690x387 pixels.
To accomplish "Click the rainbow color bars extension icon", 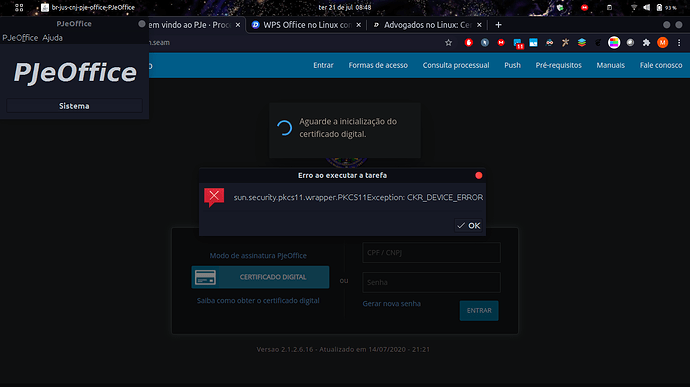I will 614,43.
